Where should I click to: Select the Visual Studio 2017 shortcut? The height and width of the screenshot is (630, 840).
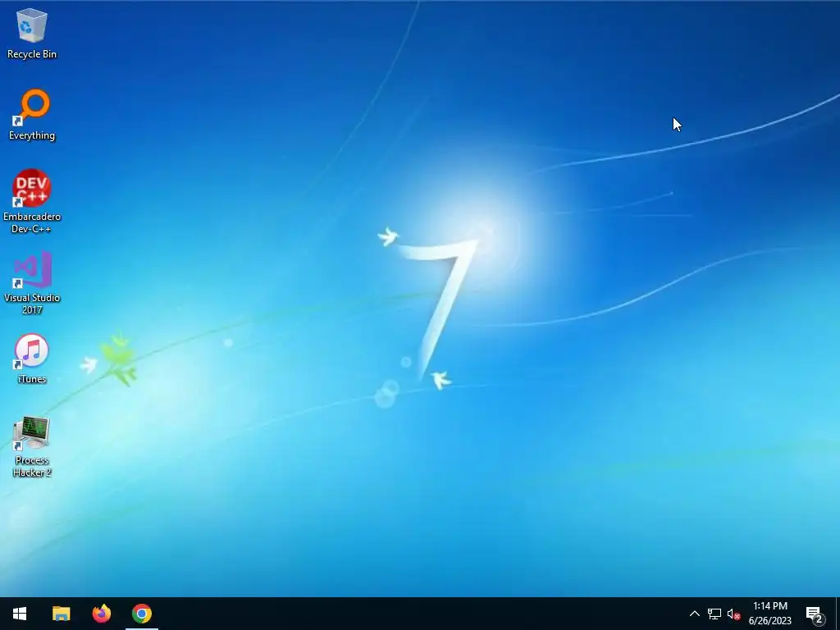coord(32,283)
